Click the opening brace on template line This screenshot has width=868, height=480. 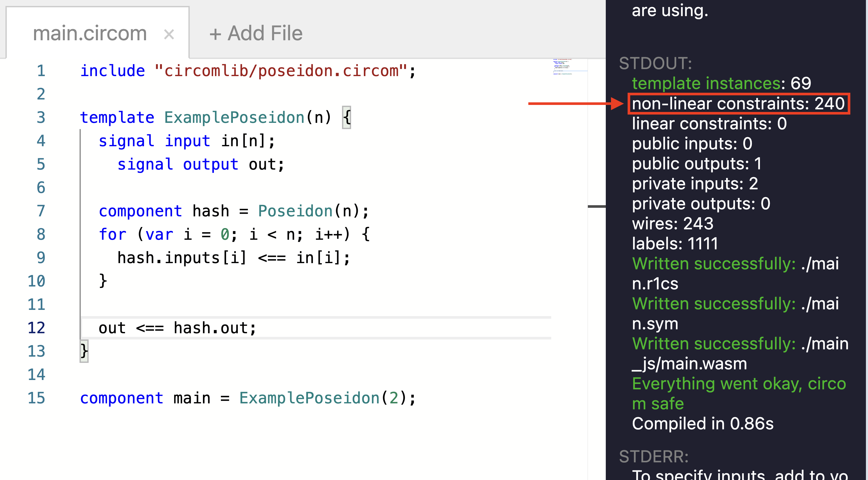(347, 118)
